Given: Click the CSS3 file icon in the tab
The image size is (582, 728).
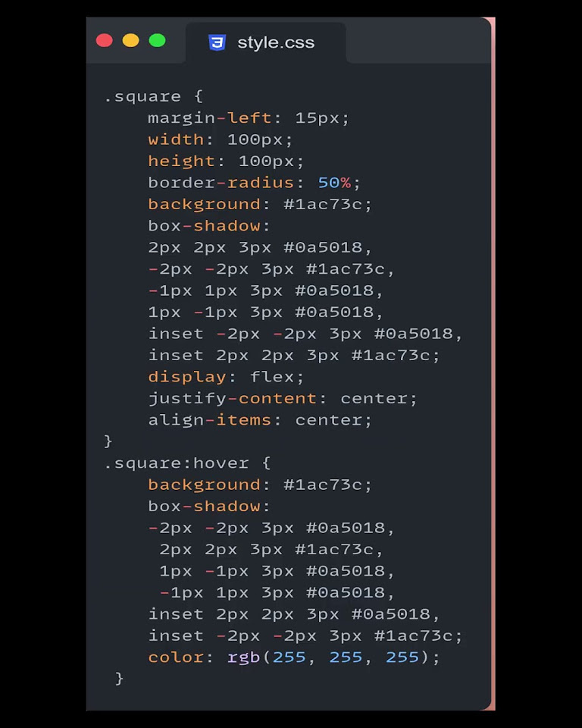Looking at the screenshot, I should click(217, 42).
